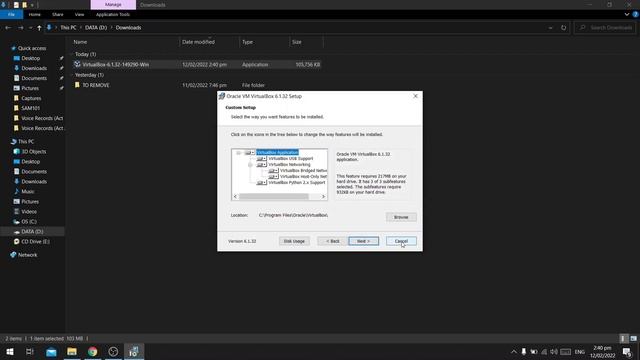
Task: Open Network in navigation pane
Action: [27, 255]
